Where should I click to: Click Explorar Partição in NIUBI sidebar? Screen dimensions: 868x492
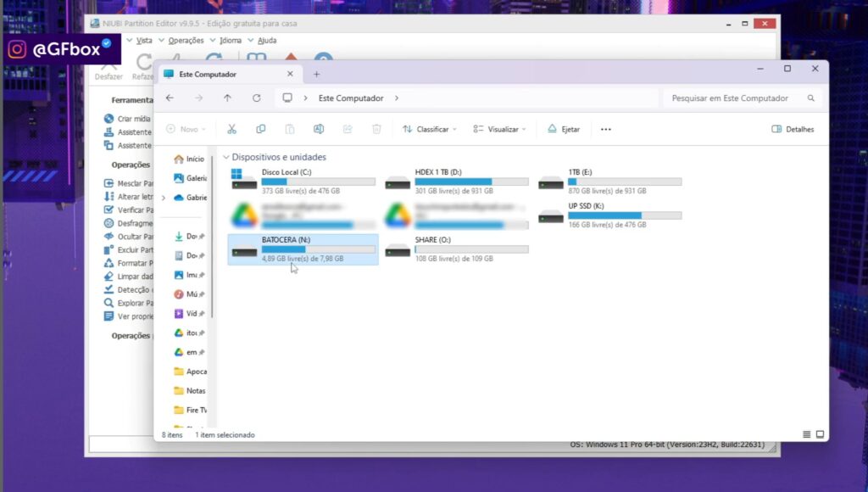(129, 303)
